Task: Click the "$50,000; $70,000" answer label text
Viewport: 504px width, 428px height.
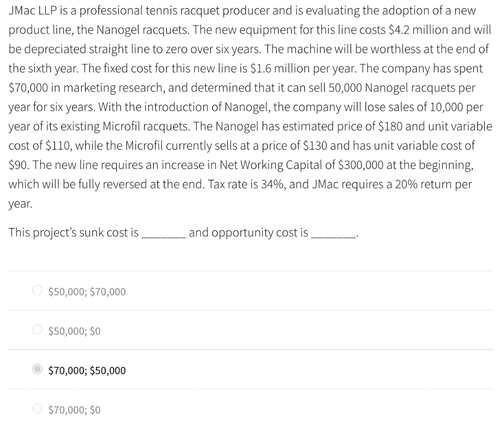Action: (x=87, y=292)
